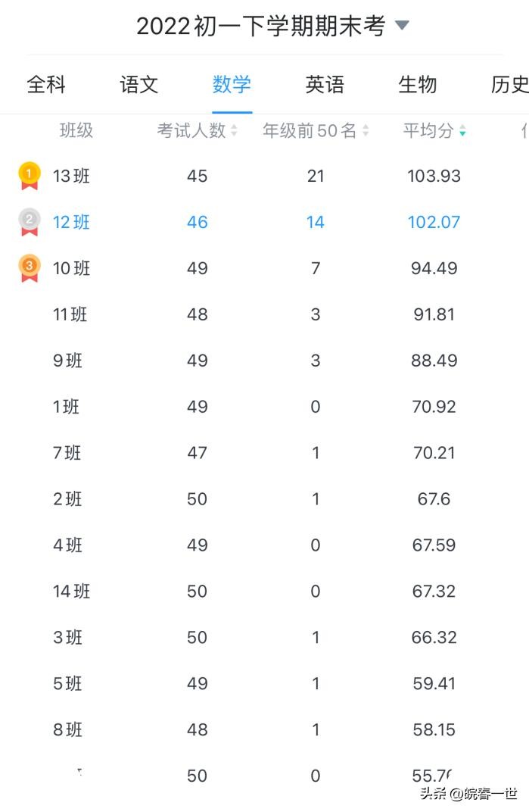This screenshot has height=812, width=529.
Task: Switch to the 语文 tab
Action: click(139, 84)
